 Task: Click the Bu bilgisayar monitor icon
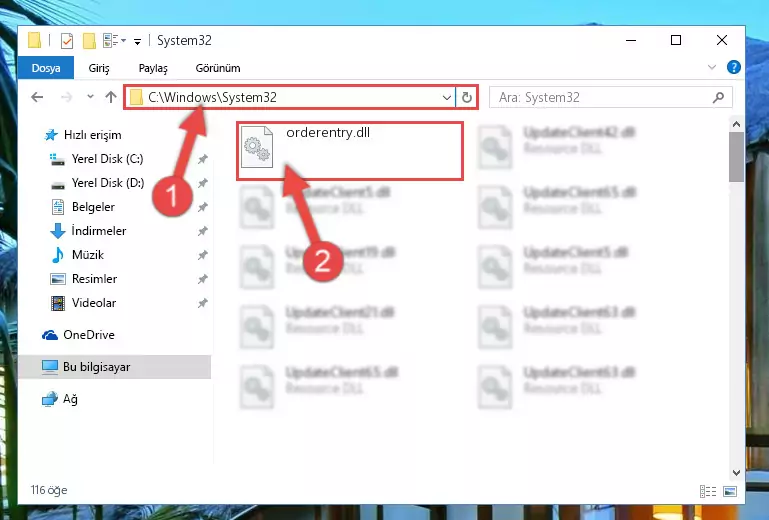(x=50, y=367)
